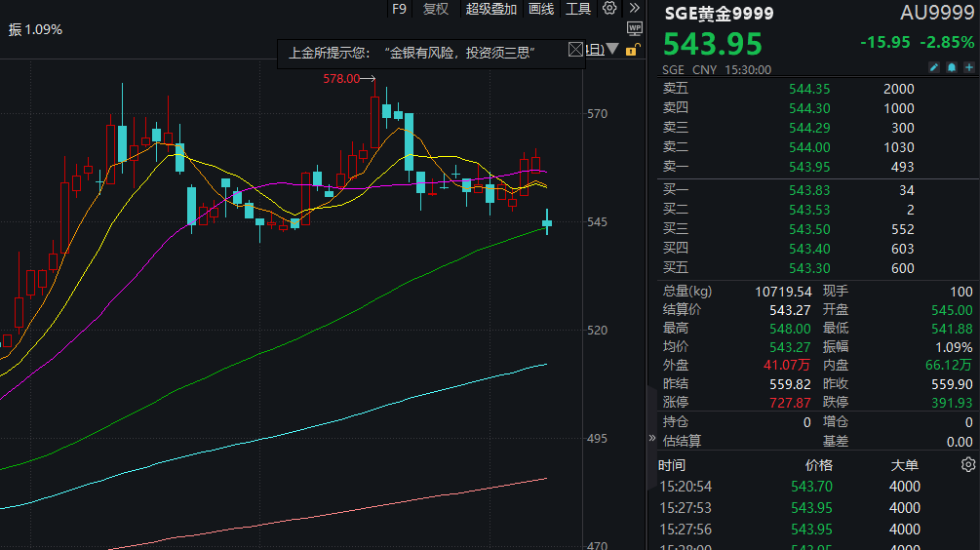Viewport: 980px width, 550px height.
Task: Select the 画线 drawing tool
Action: (x=541, y=9)
